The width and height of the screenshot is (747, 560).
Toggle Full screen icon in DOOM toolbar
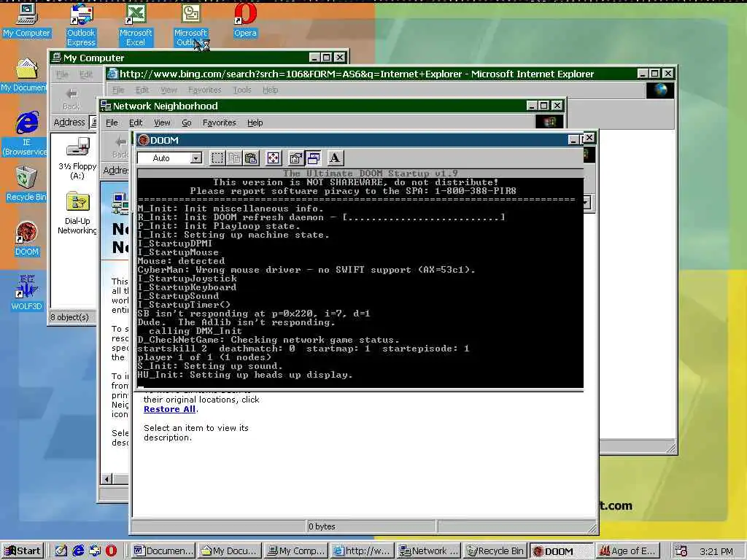tap(274, 158)
